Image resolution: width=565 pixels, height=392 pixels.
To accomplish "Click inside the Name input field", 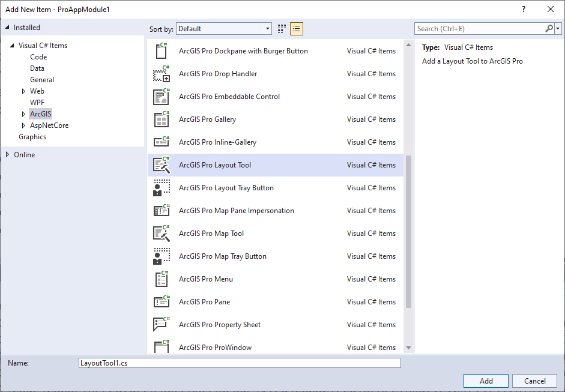I will (239, 363).
